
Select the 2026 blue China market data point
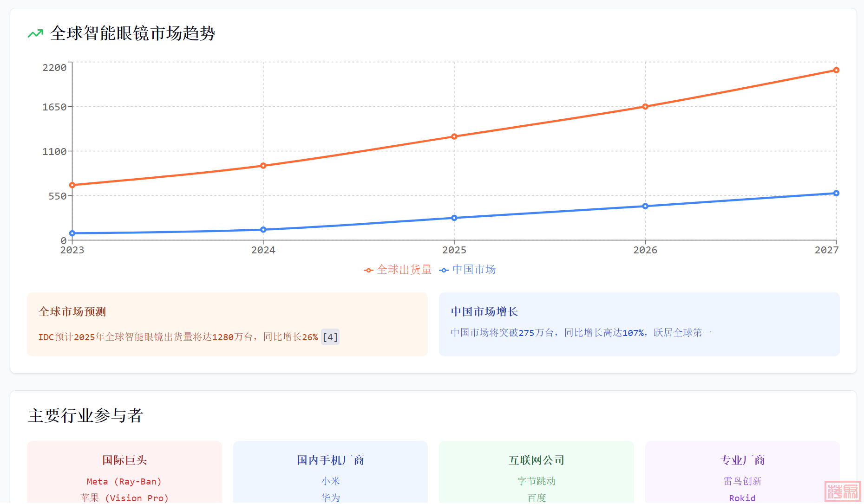pos(645,206)
